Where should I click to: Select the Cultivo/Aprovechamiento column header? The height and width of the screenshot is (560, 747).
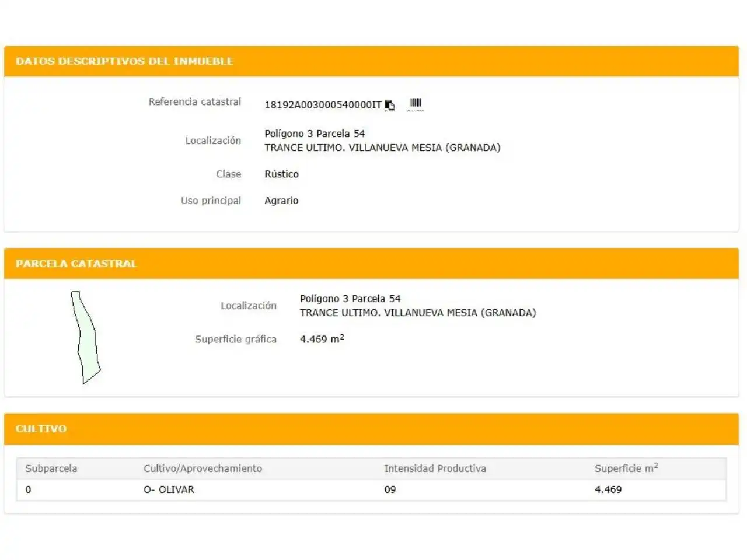click(203, 468)
